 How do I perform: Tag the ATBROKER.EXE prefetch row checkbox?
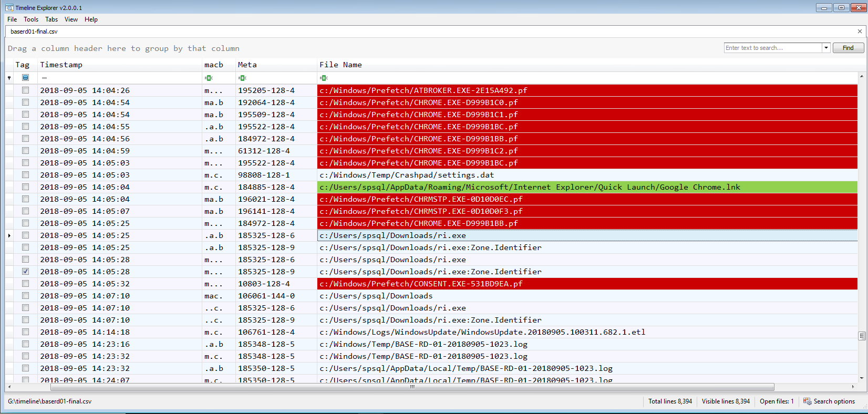[x=25, y=90]
